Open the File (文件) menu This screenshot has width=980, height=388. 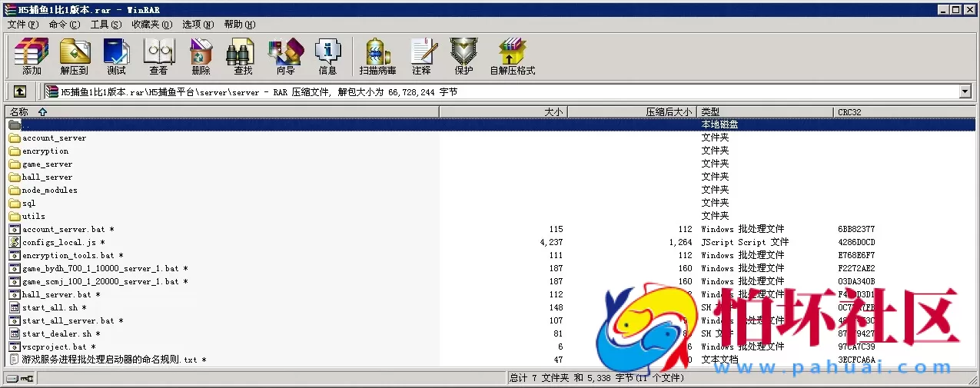tap(22, 25)
